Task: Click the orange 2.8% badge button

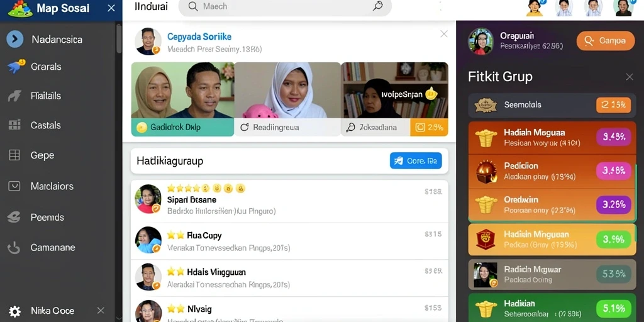Action: (x=429, y=127)
